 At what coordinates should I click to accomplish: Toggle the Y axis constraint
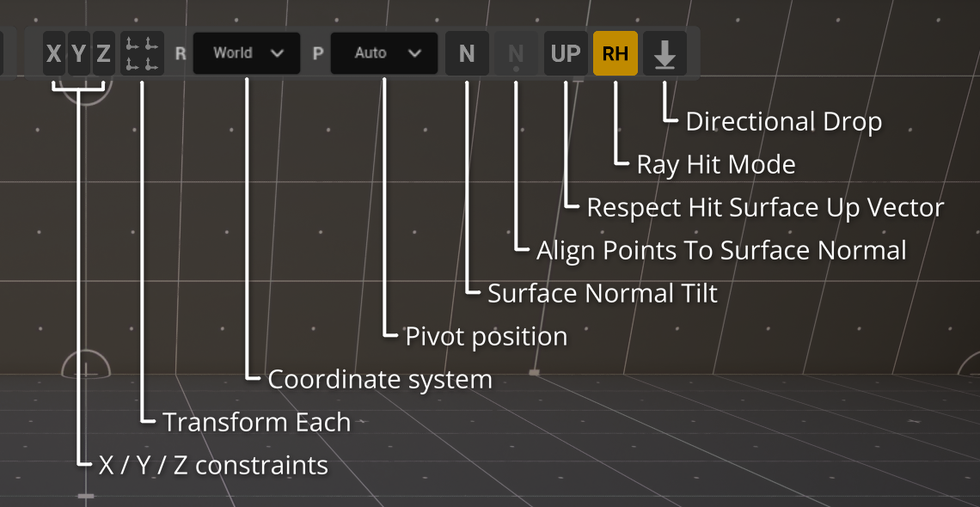79,53
